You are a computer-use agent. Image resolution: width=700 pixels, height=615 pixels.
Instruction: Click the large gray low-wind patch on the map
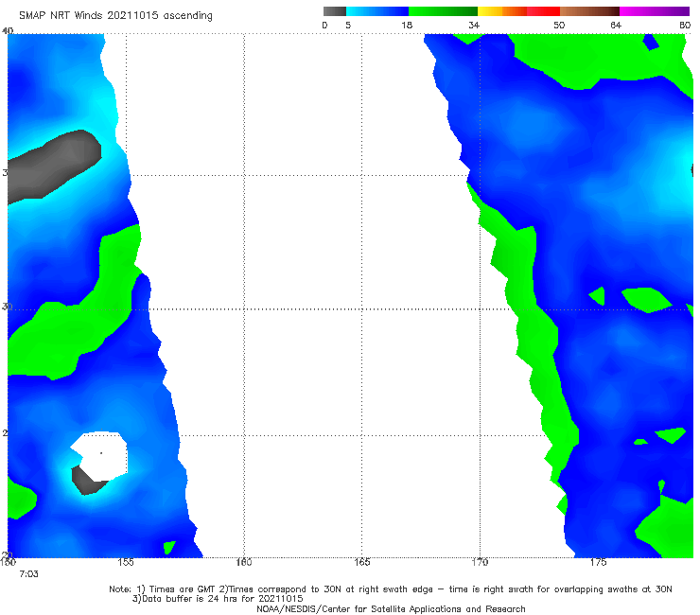pos(54,166)
